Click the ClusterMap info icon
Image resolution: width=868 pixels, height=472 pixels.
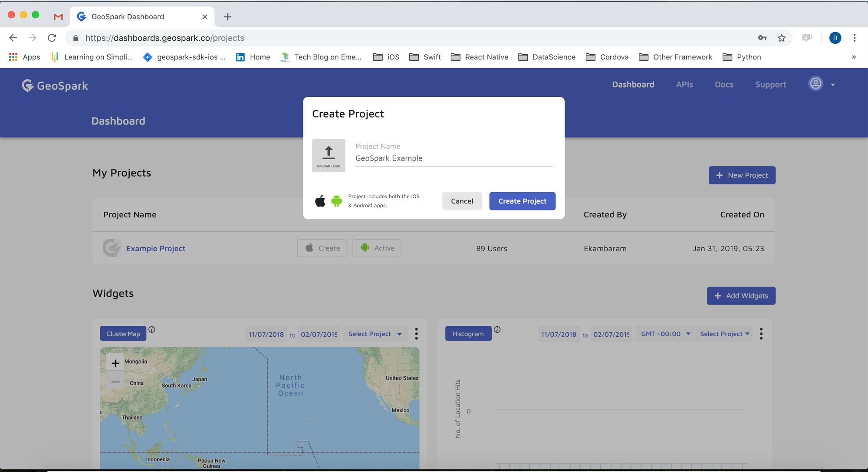pyautogui.click(x=152, y=330)
